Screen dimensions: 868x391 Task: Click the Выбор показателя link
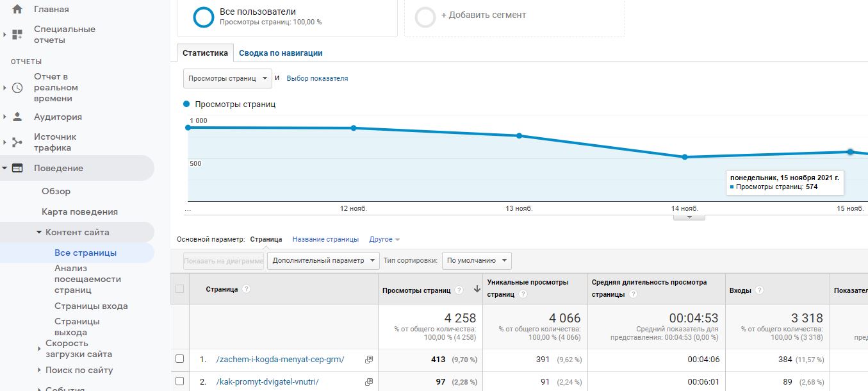317,78
